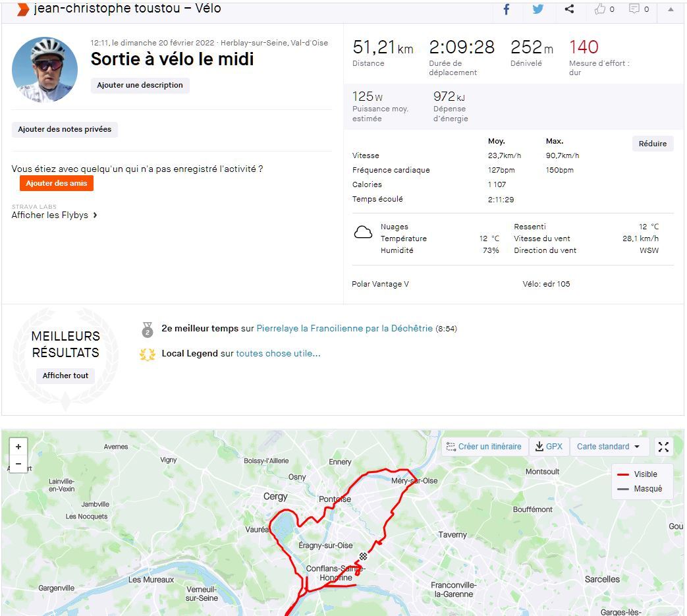Screen dimensions: 687x616
Task: Share activity on Twitter
Action: tap(538, 9)
